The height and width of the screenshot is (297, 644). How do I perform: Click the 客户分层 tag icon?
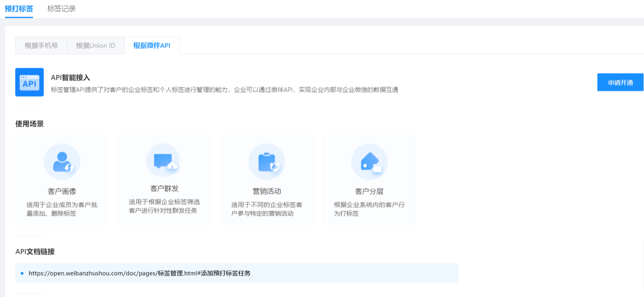(369, 162)
